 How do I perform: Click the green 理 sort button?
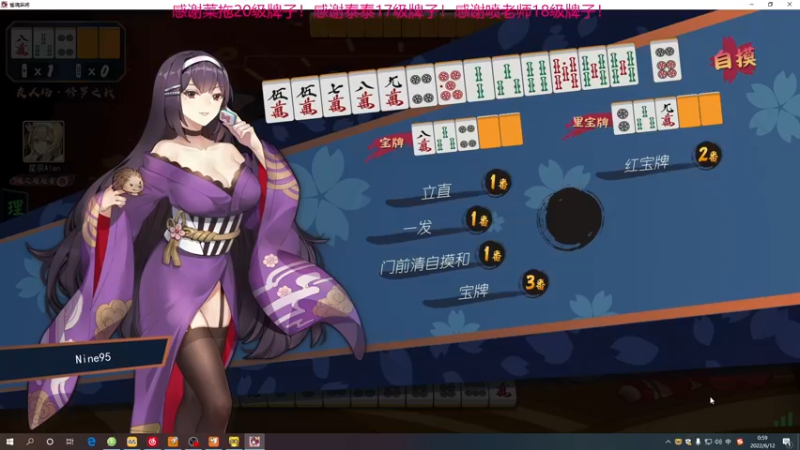coord(14,208)
